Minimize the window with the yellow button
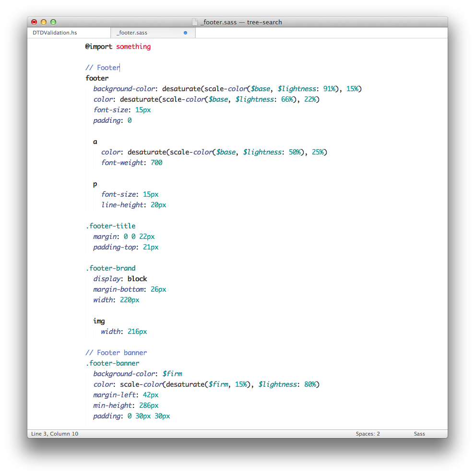475x476 pixels. (44, 22)
